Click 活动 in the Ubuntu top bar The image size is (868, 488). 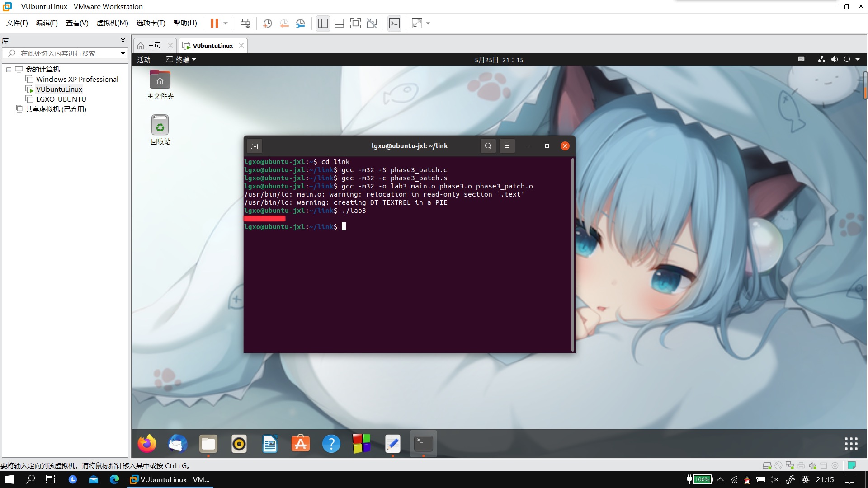coord(144,60)
